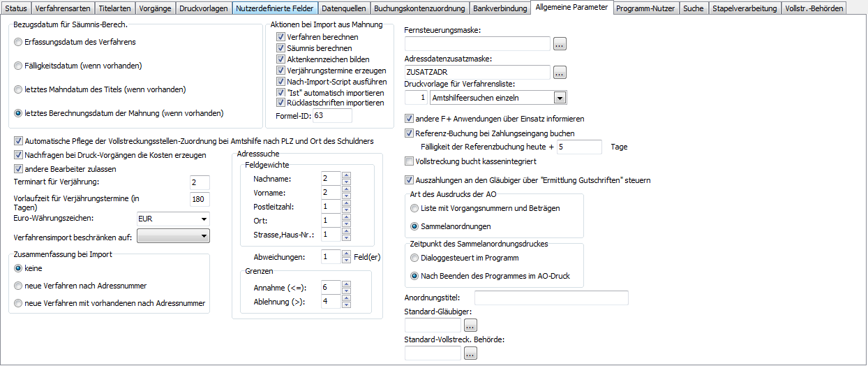Switch to the Datenquellen tab
This screenshot has width=868, height=366.
pos(344,8)
